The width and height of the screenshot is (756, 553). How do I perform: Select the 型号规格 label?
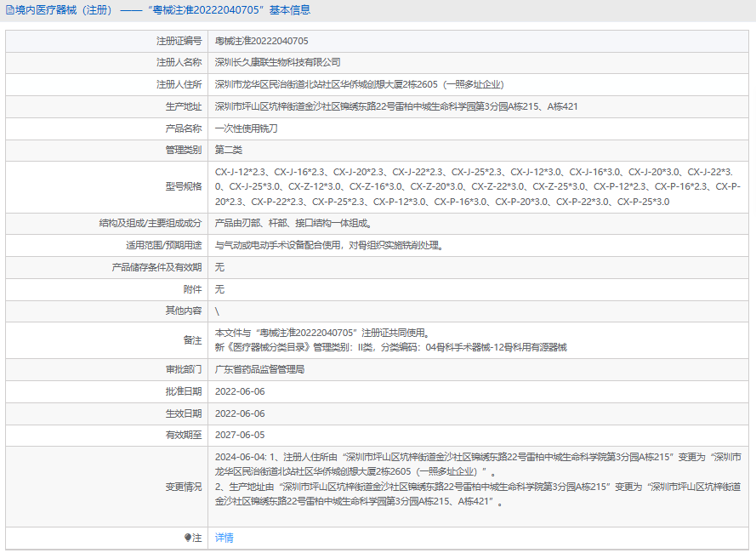tap(184, 187)
